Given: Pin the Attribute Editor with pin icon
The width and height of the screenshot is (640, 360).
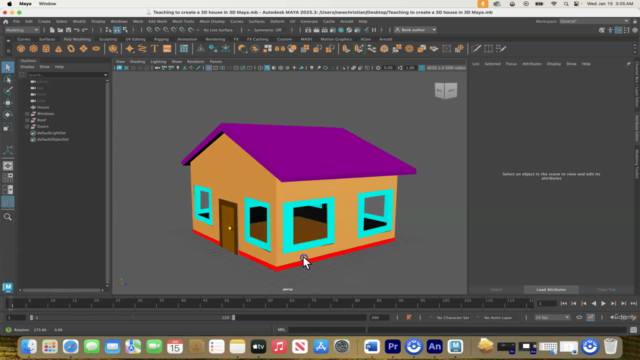Looking at the screenshot, I should (x=628, y=64).
